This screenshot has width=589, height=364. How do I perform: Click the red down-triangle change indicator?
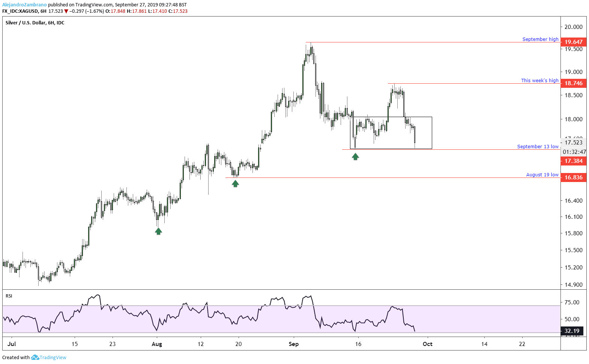tap(66, 11)
